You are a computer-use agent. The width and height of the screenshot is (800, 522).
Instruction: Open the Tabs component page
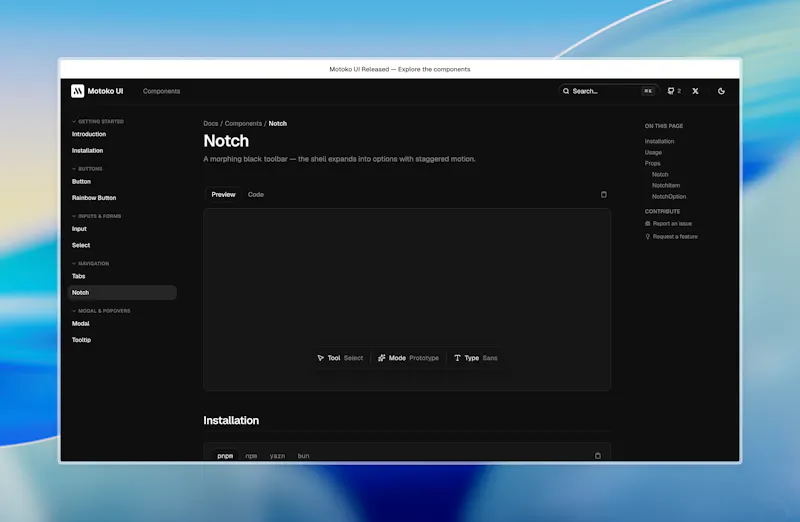pyautogui.click(x=79, y=276)
